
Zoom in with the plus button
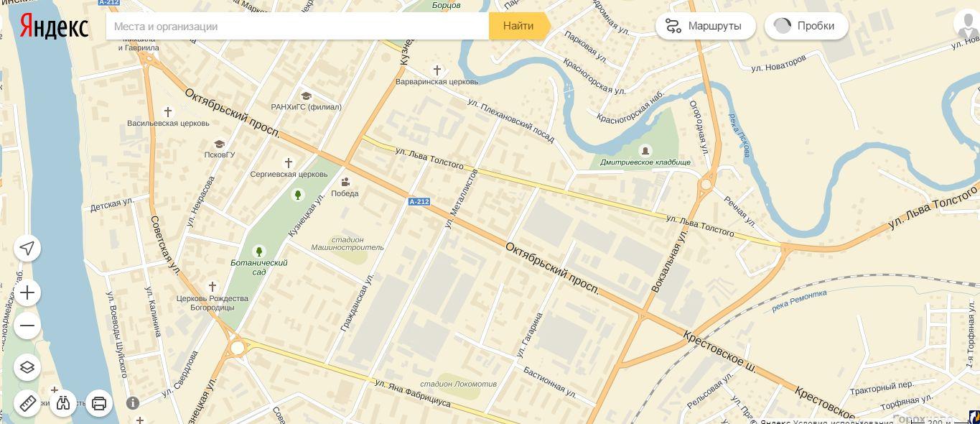click(27, 293)
